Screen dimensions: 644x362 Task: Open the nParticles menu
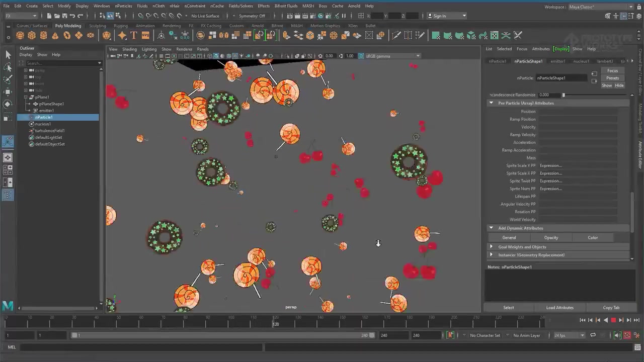[123, 6]
